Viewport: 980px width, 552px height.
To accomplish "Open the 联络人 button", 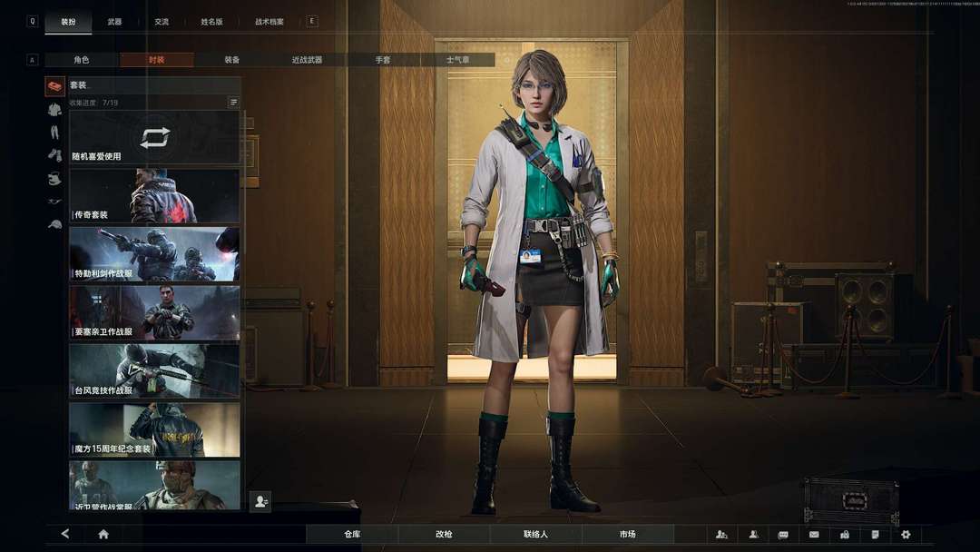I will 535,535.
